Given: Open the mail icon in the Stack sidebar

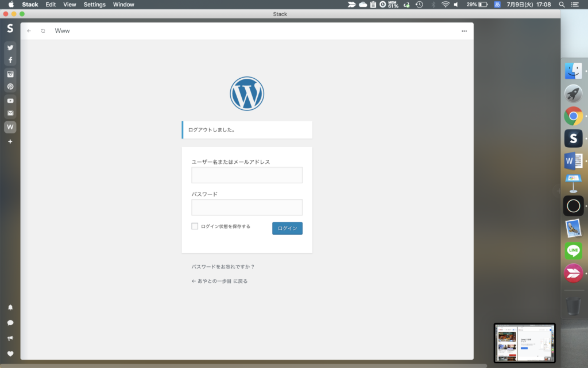Looking at the screenshot, I should [x=10, y=113].
